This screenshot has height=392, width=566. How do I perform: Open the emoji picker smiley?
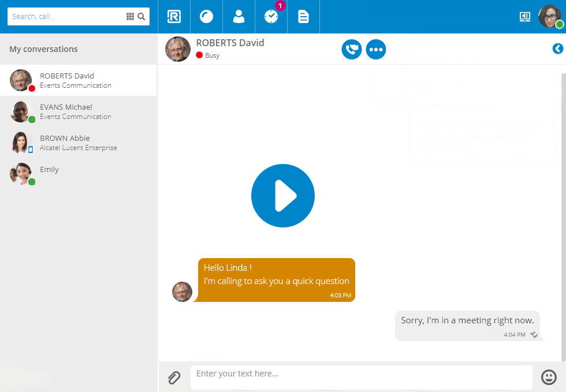[548, 377]
